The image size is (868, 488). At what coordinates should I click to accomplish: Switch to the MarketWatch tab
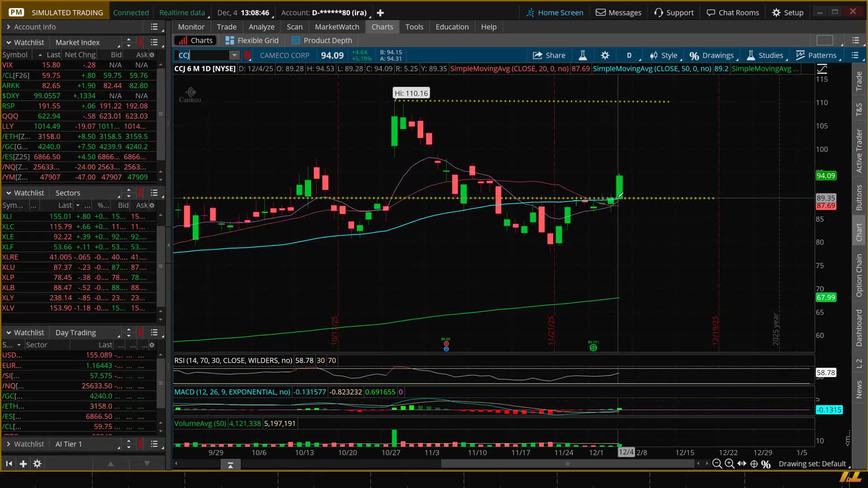pos(337,27)
